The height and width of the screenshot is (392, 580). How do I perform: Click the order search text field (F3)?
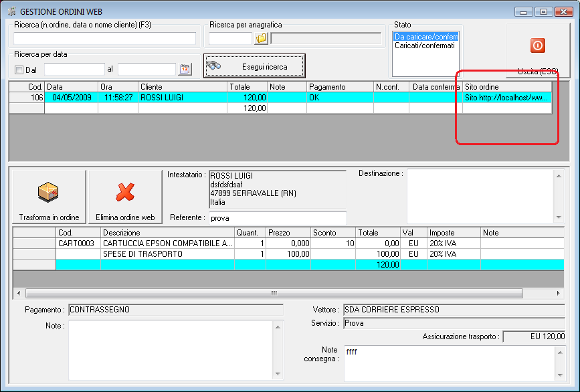tap(104, 38)
